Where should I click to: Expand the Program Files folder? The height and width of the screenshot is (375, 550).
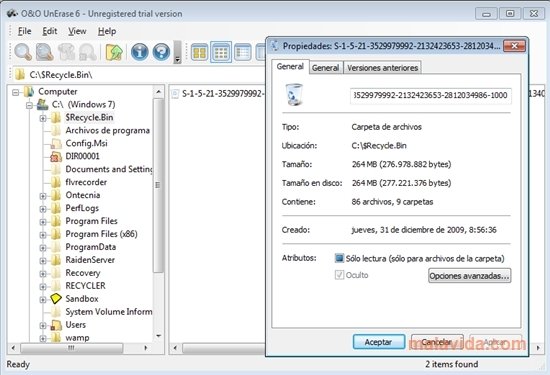pos(43,222)
